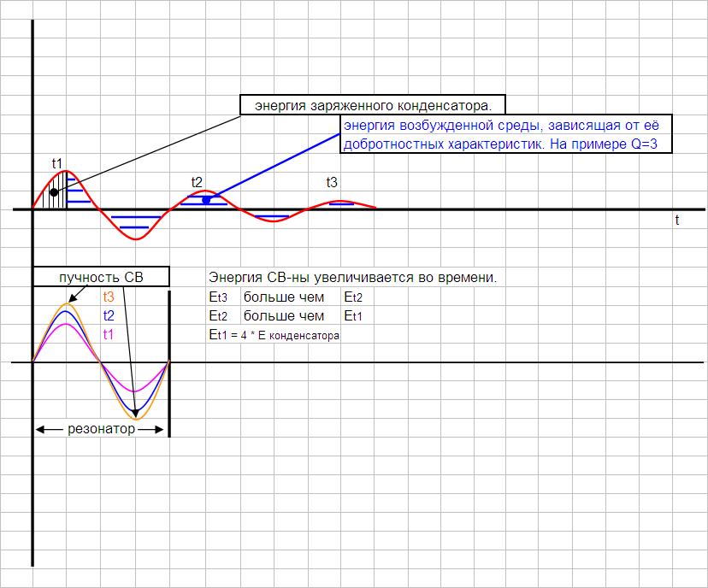
Task: Click the 'Энергия СВ-ны увеличивается во времени' text
Action: pos(352,277)
